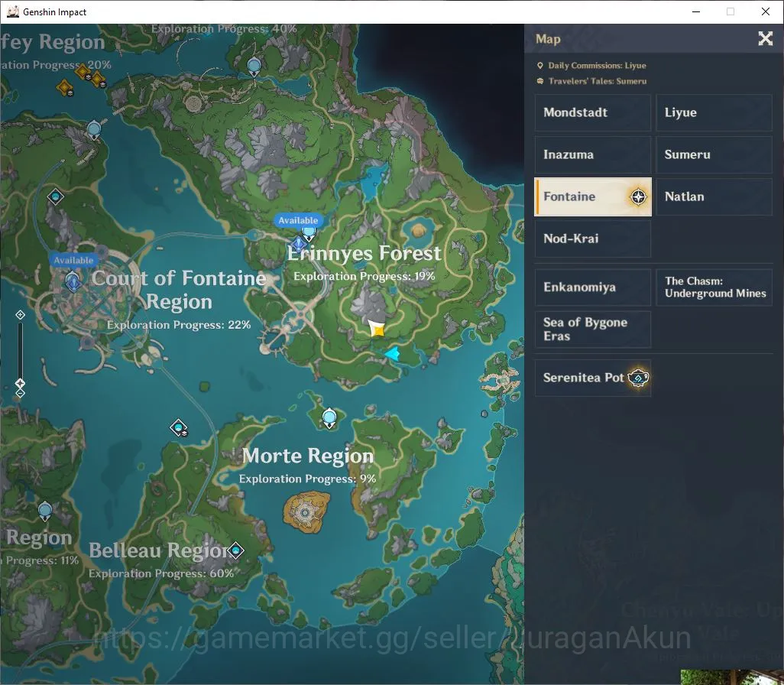
Task: Click the map zoom slider handle
Action: pos(20,383)
